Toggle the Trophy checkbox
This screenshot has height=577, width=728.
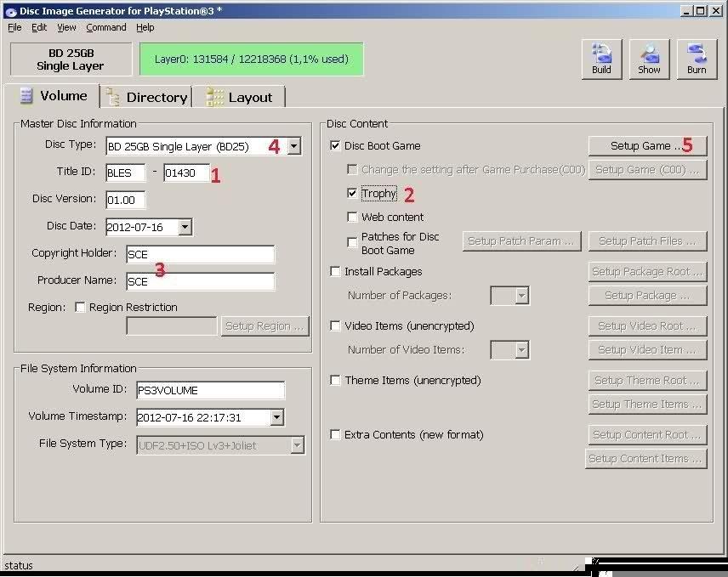352,194
